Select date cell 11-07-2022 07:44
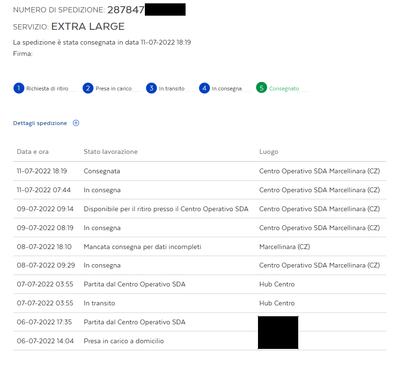This screenshot has height=366, width=400. (44, 190)
